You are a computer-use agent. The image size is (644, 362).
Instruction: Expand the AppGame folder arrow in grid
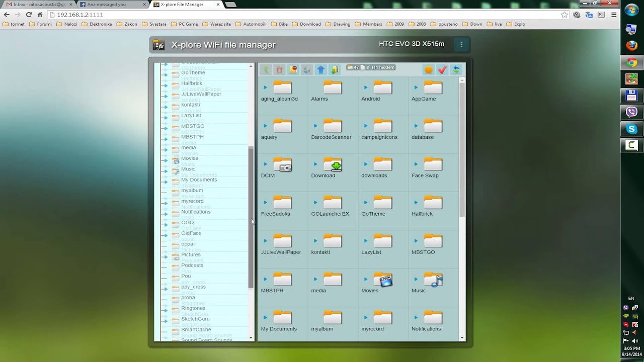(416, 87)
